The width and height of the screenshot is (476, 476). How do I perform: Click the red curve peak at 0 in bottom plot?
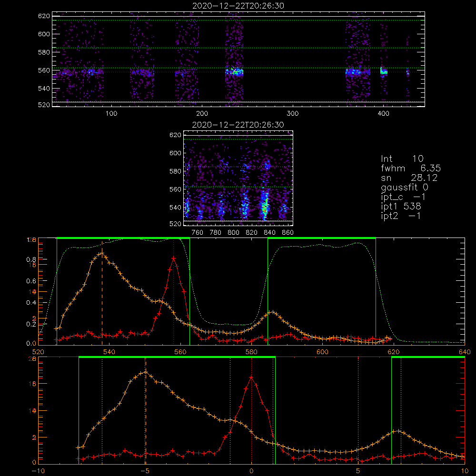click(x=251, y=377)
